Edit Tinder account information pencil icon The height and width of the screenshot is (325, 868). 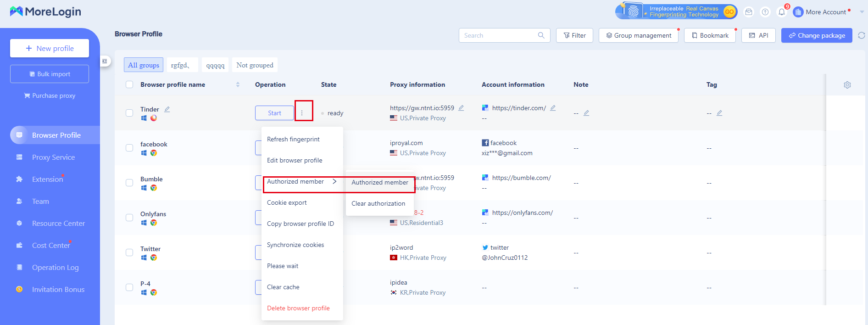[553, 108]
